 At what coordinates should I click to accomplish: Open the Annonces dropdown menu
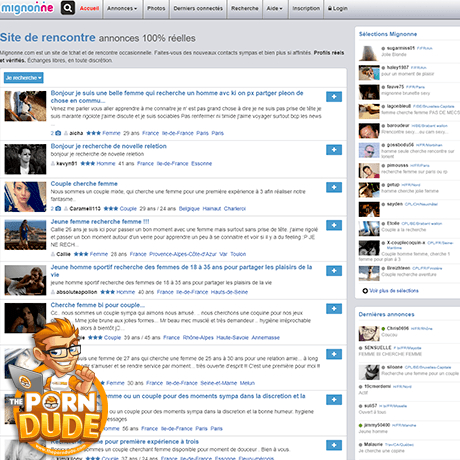pyautogui.click(x=122, y=8)
